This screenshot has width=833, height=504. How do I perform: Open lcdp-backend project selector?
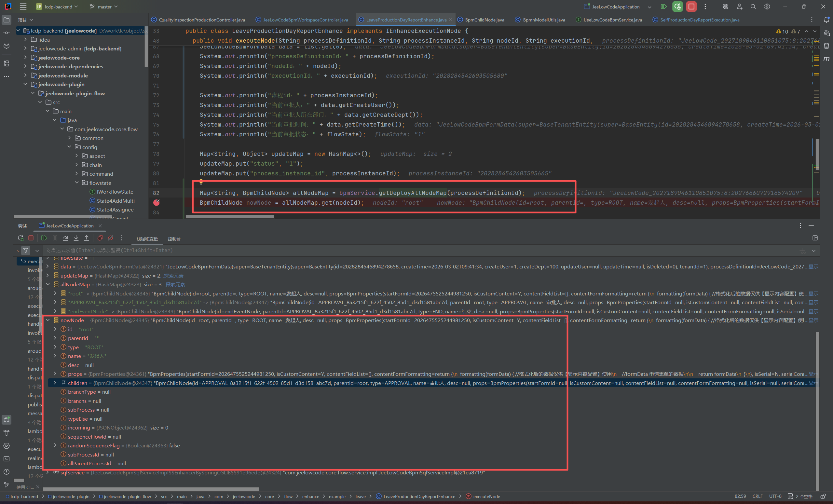[58, 7]
